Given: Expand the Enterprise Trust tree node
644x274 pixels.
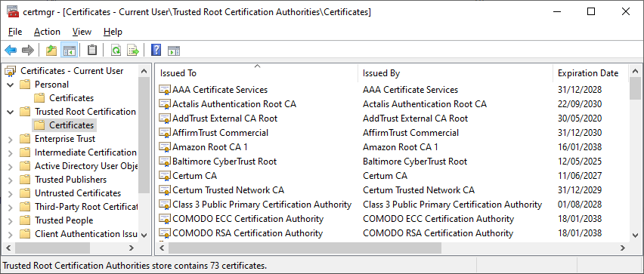Looking at the screenshot, I should point(11,140).
